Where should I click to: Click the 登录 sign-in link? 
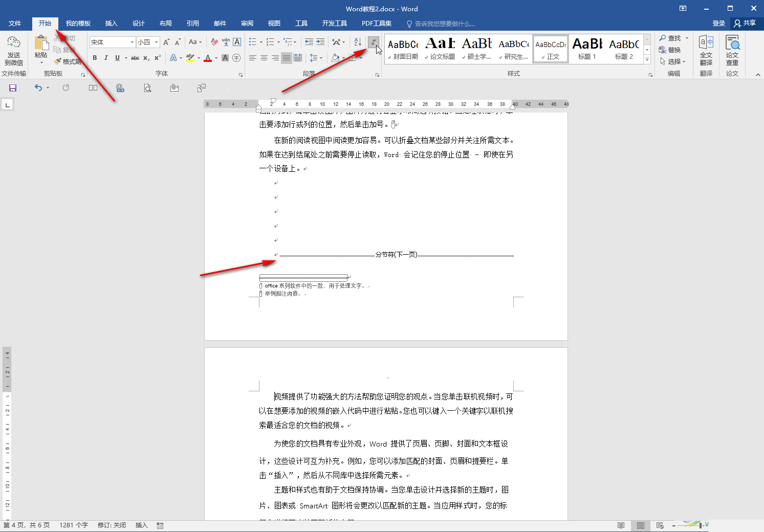tap(718, 23)
